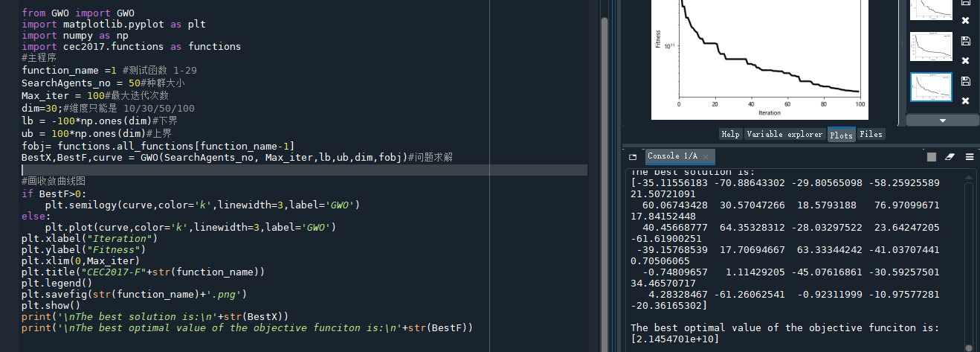
Task: Delete the highlighted bottom plot thumbnail
Action: [x=965, y=101]
